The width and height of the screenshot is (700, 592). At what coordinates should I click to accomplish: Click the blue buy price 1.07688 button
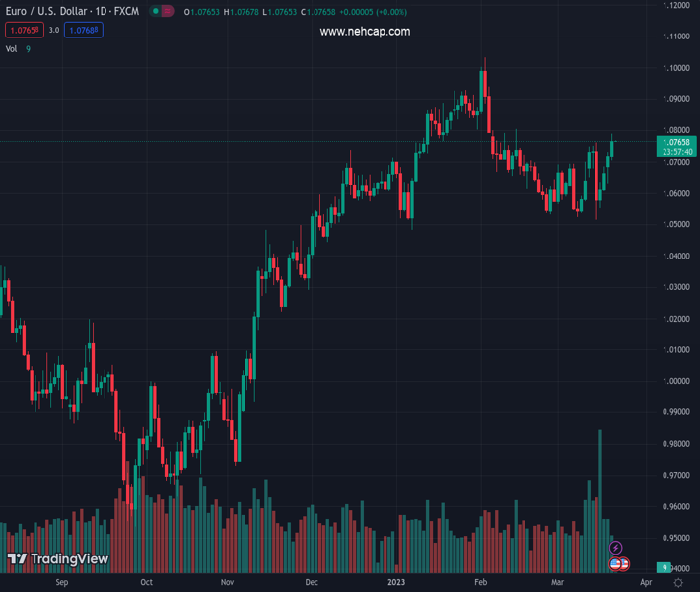pos(84,31)
